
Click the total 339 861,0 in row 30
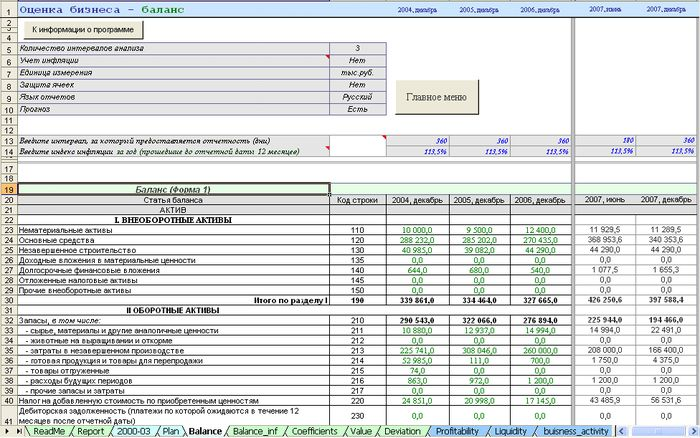[417, 300]
